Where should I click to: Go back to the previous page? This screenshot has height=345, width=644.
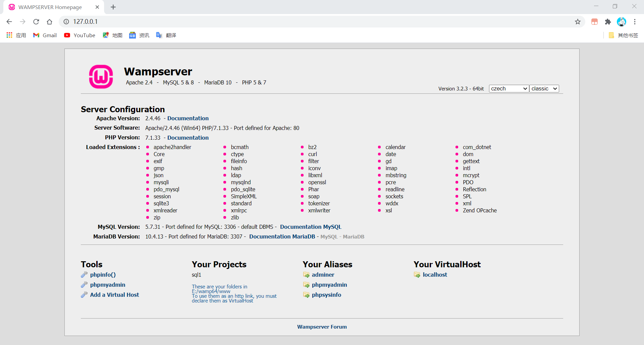(x=9, y=22)
